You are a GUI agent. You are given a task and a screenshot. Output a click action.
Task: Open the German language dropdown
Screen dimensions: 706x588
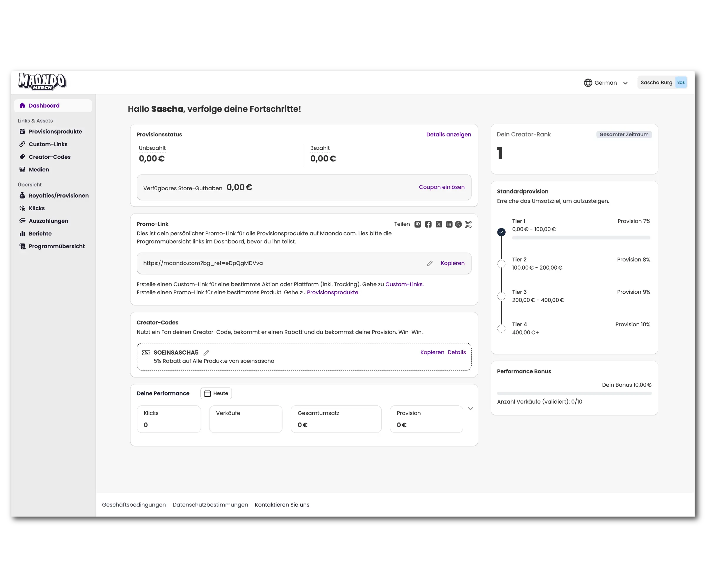pos(606,83)
